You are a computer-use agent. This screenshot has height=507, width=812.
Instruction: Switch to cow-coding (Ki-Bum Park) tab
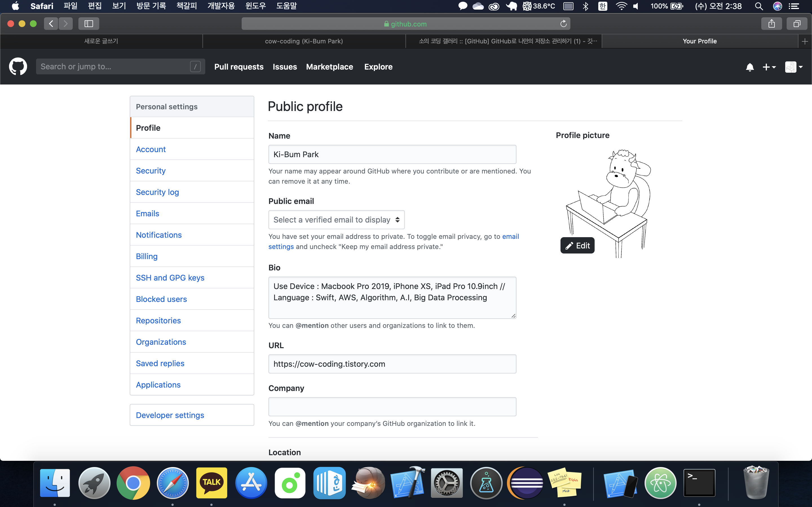point(304,41)
